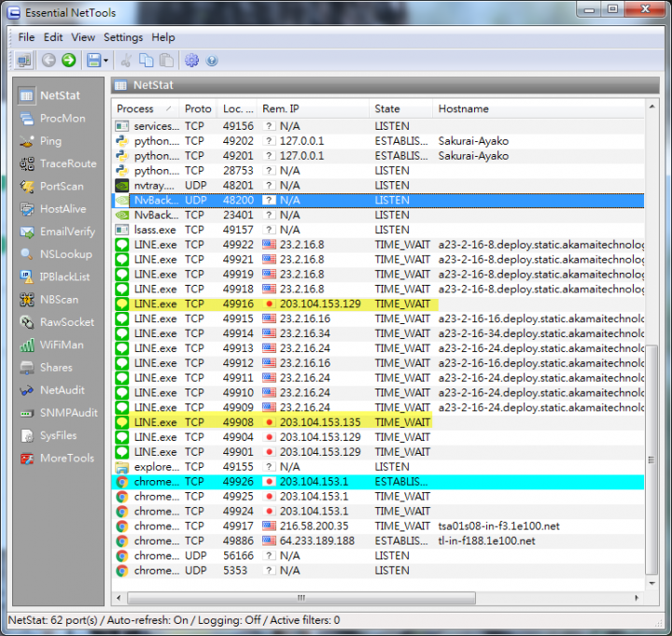Image resolution: width=672 pixels, height=636 pixels.
Task: Select the chrome row with 216.58.200.35
Action: (378, 526)
